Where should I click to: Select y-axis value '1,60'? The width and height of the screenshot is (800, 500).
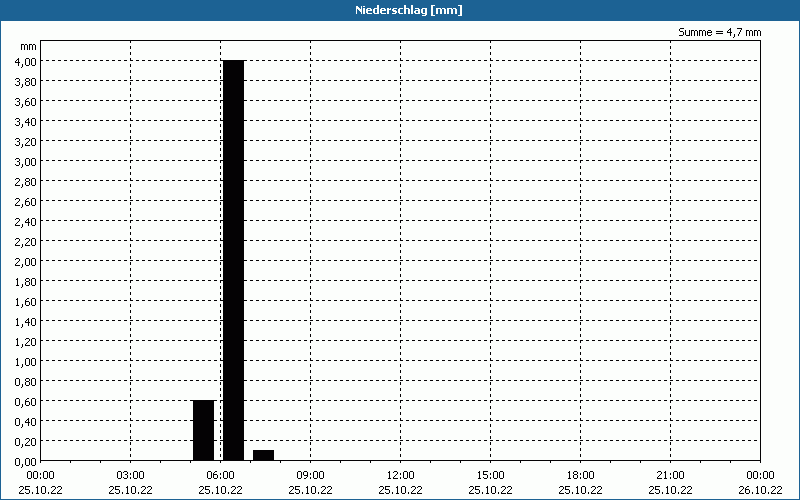click(x=25, y=302)
